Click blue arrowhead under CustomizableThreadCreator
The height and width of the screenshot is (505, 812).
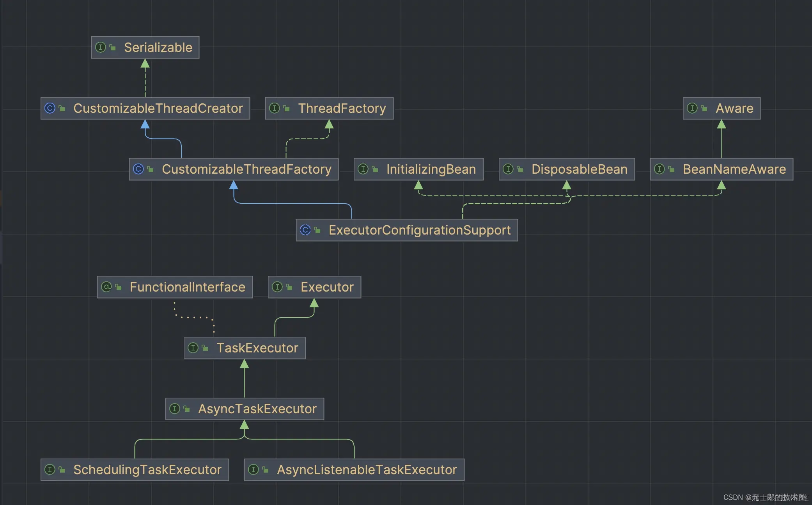click(145, 124)
